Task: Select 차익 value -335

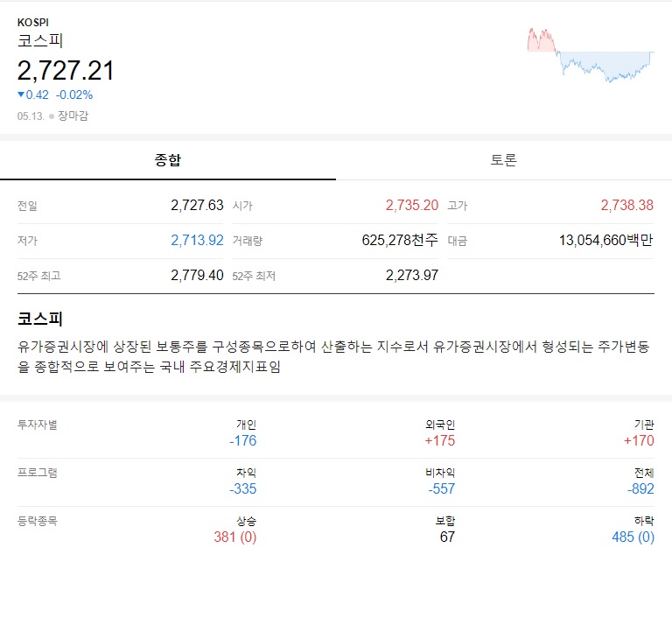Action: click(x=242, y=488)
